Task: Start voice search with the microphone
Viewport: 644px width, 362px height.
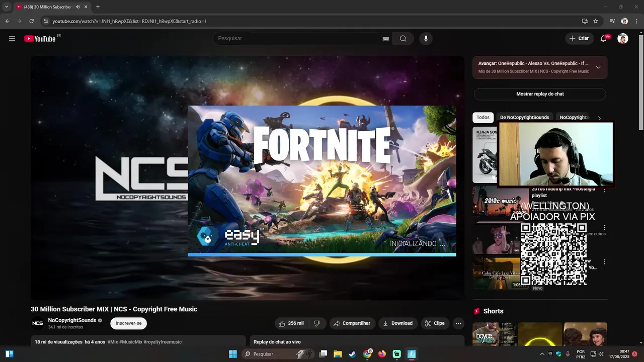Action: tap(426, 39)
